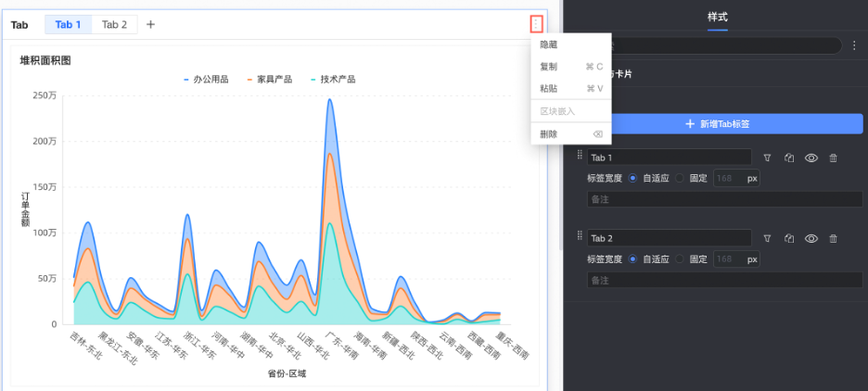Add a new tab with plus icon
Viewport: 868px width, 391px height.
[150, 24]
